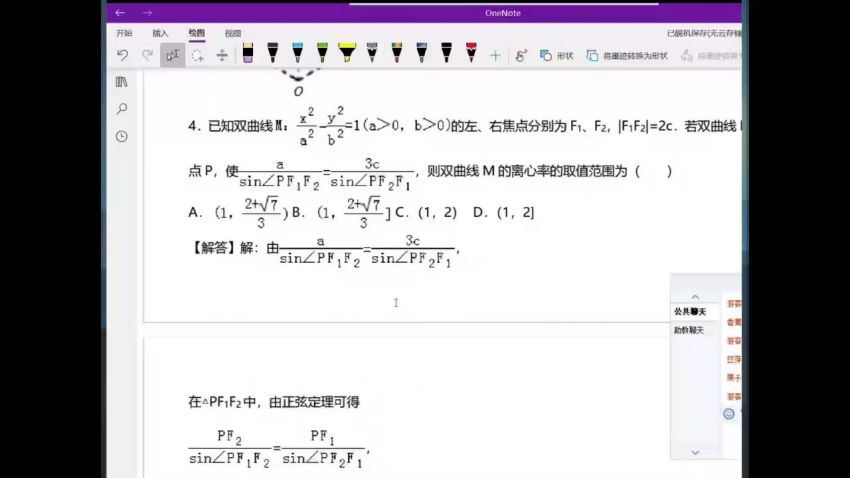Select the Eraser tool
The width and height of the screenshot is (850, 478).
pos(248,53)
